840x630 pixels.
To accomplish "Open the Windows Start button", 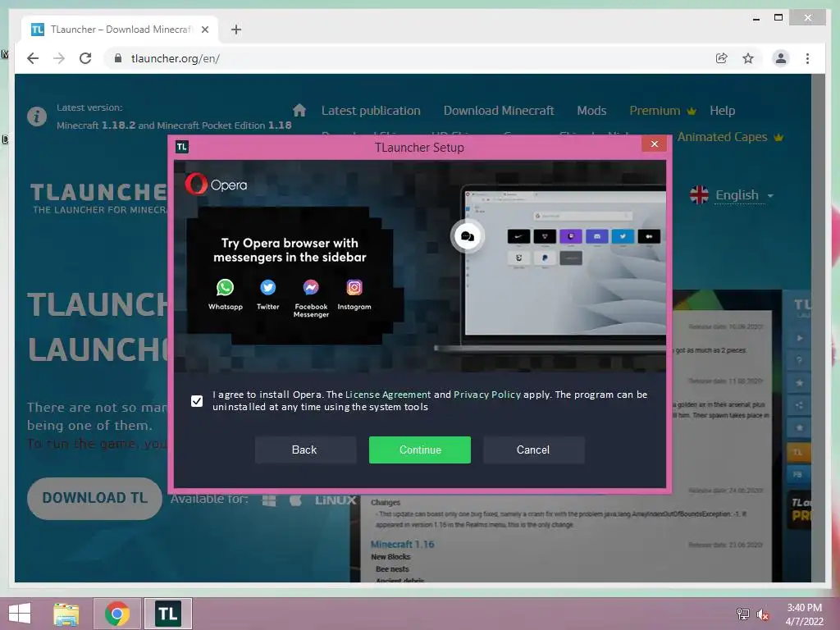I will click(x=20, y=614).
